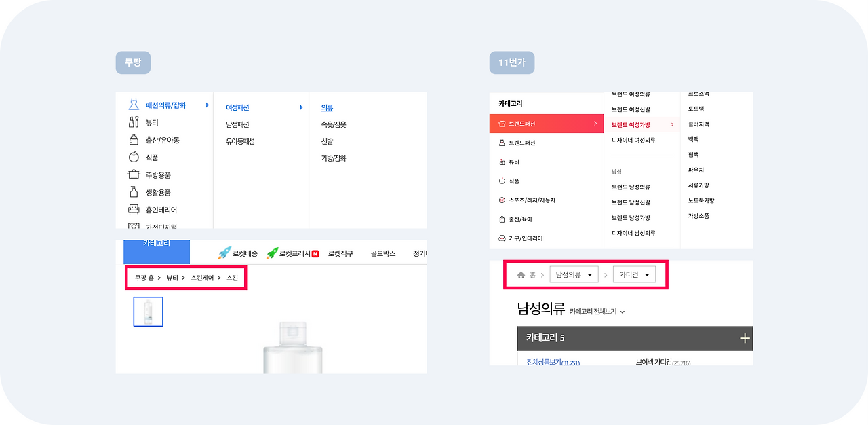This screenshot has height=425, width=868.
Task: Choose 의류 in the third Coupang column
Action: tap(327, 107)
